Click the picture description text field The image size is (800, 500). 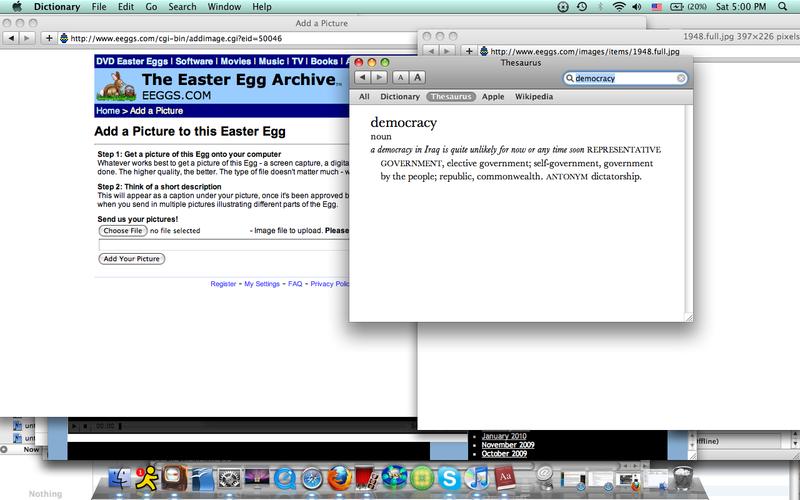[220, 244]
